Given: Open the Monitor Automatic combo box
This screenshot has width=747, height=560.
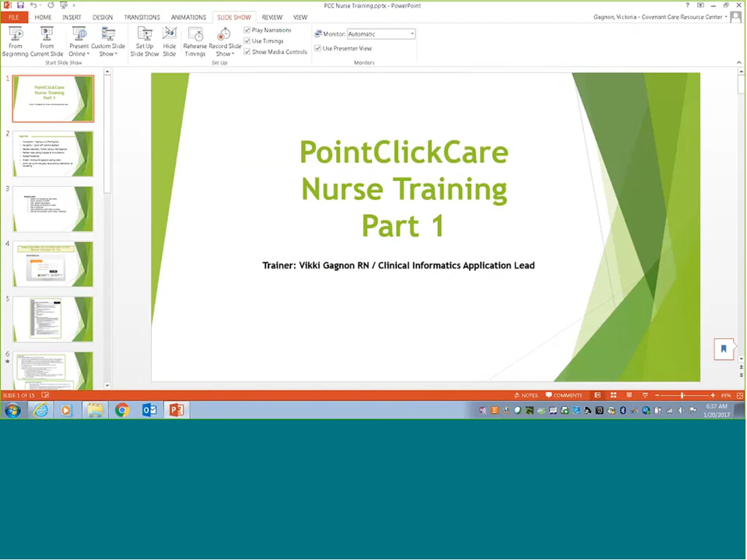Looking at the screenshot, I should (x=381, y=34).
